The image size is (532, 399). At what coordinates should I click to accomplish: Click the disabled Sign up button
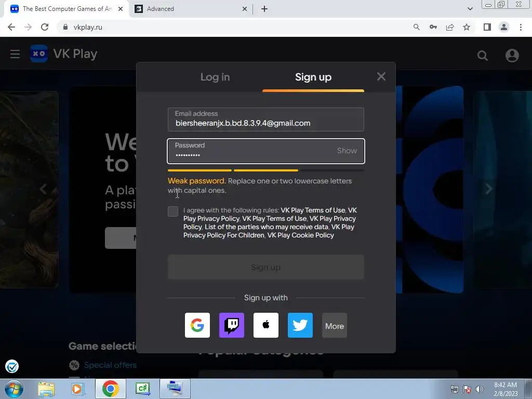coord(265,267)
